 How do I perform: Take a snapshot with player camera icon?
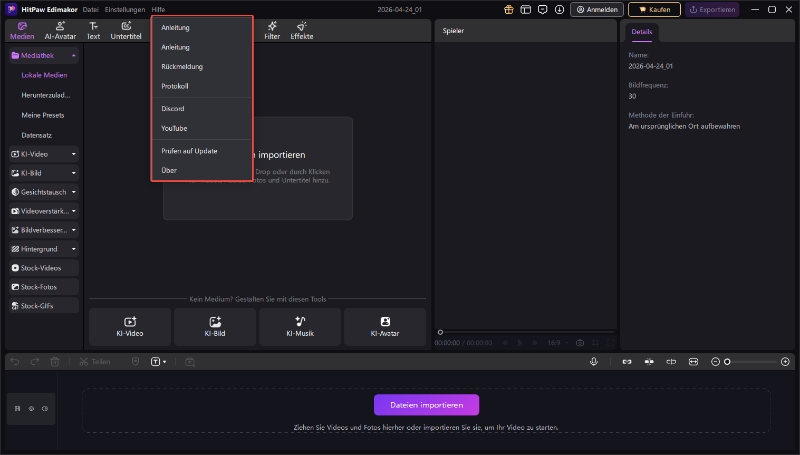(x=580, y=343)
